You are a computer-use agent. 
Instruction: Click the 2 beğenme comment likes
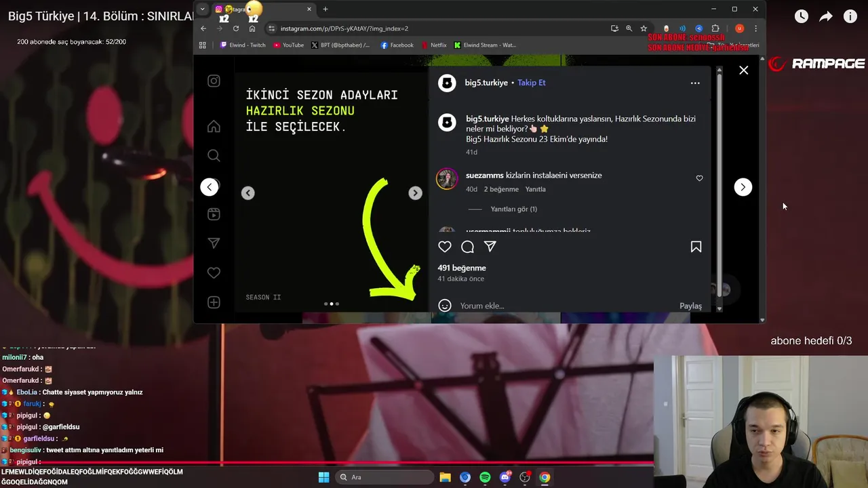point(501,189)
